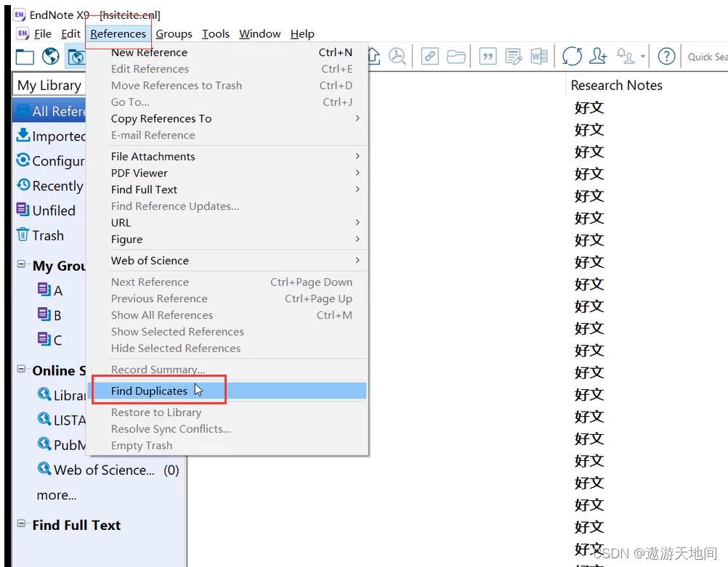Viewport: 728px width, 567px height.
Task: Open the Help question mark icon
Action: point(666,57)
